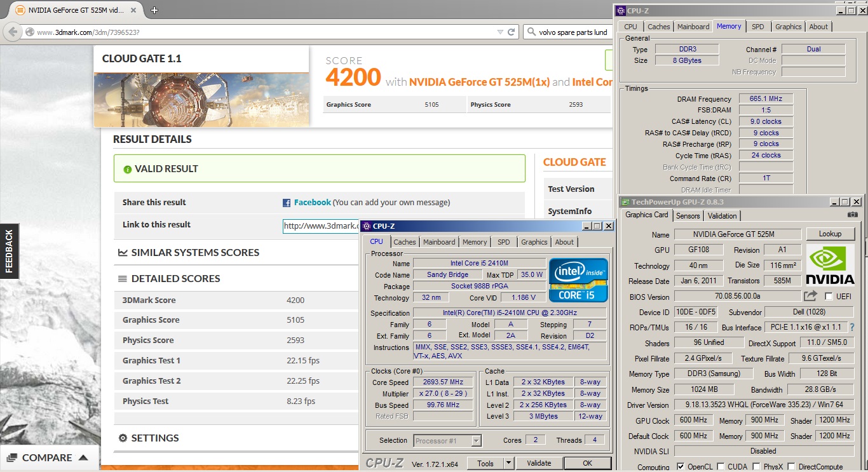
Task: Click the valid result green check icon
Action: [x=127, y=169]
